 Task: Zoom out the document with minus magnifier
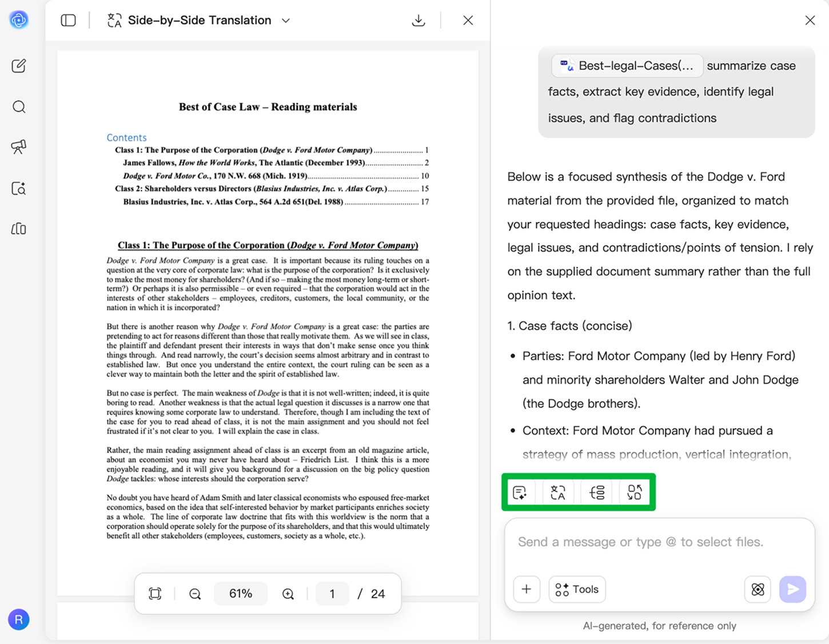click(195, 594)
